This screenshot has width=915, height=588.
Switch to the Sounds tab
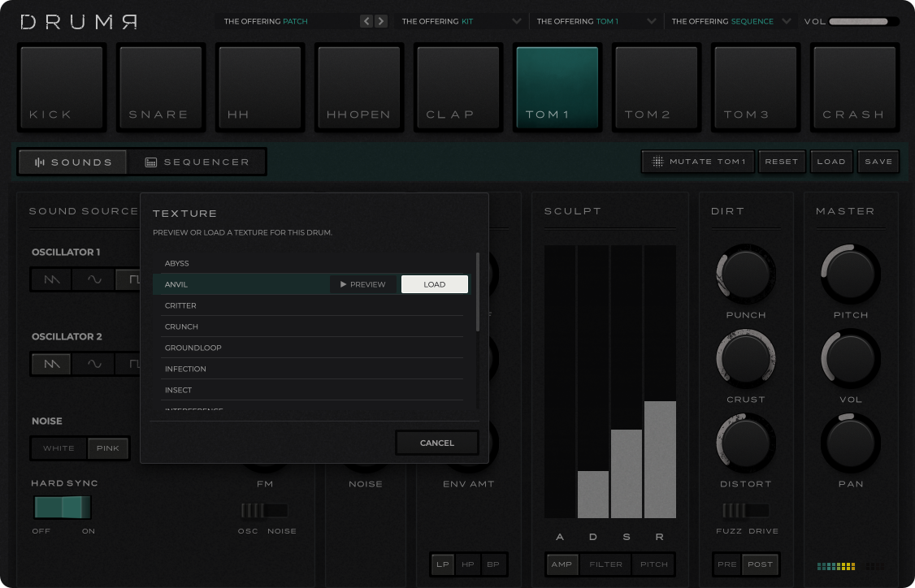click(73, 162)
